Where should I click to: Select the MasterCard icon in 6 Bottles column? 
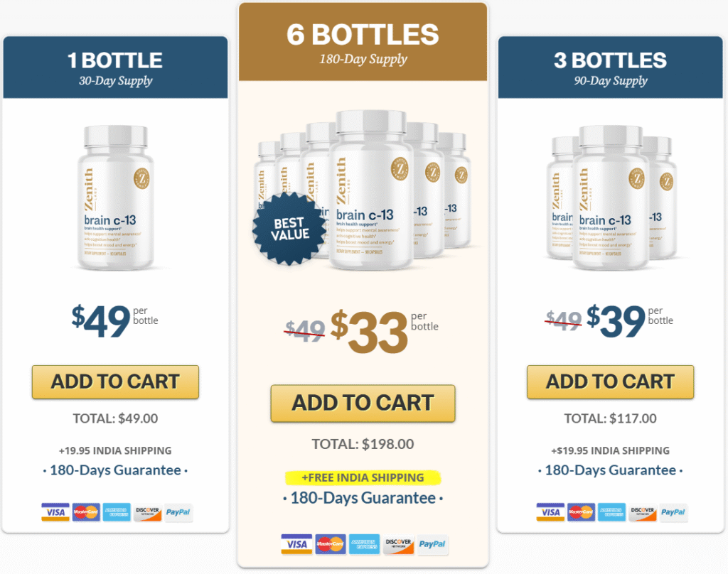click(330, 544)
